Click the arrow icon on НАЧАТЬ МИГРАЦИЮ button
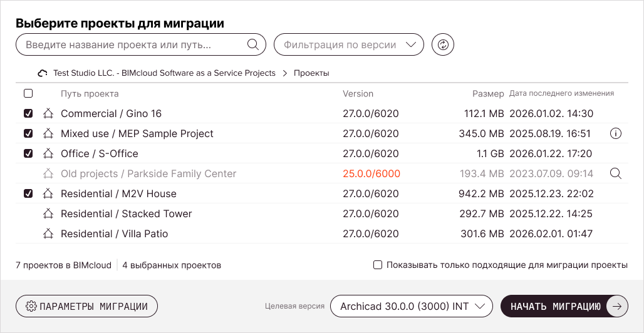This screenshot has height=333, width=644. pos(617,306)
